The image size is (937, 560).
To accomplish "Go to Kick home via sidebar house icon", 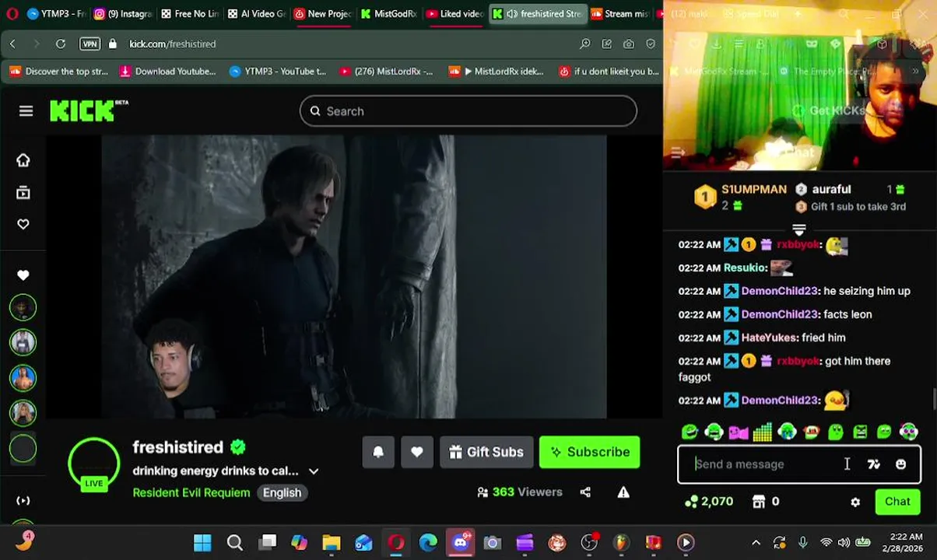I will (x=23, y=160).
